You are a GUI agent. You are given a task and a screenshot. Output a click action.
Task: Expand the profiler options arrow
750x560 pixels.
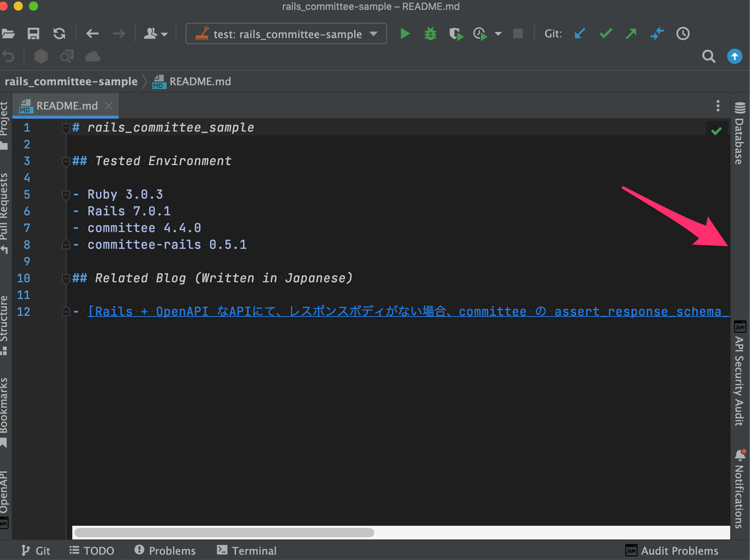point(498,34)
